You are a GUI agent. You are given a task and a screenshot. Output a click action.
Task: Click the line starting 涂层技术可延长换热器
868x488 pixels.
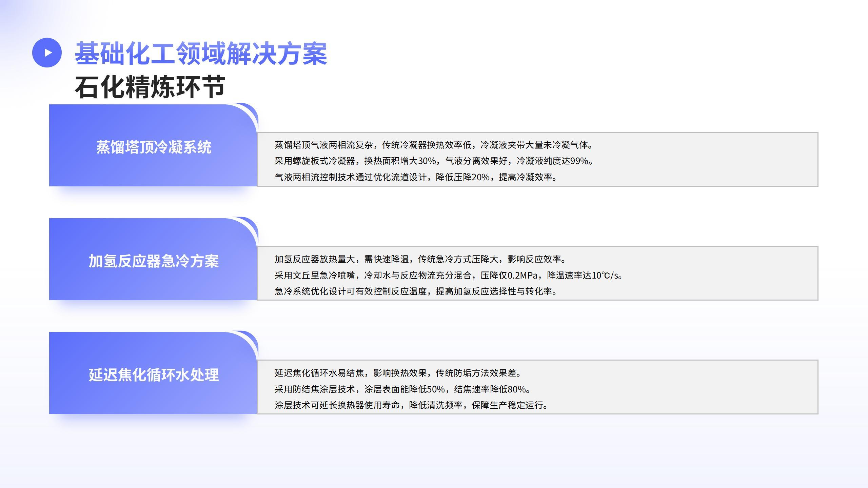click(x=411, y=405)
